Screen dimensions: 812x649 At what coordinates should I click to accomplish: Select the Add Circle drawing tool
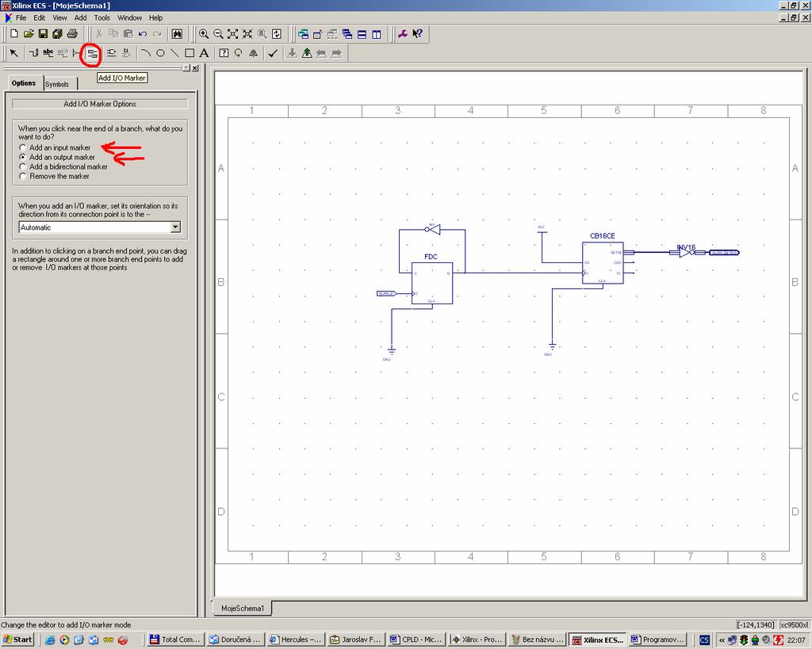160,53
